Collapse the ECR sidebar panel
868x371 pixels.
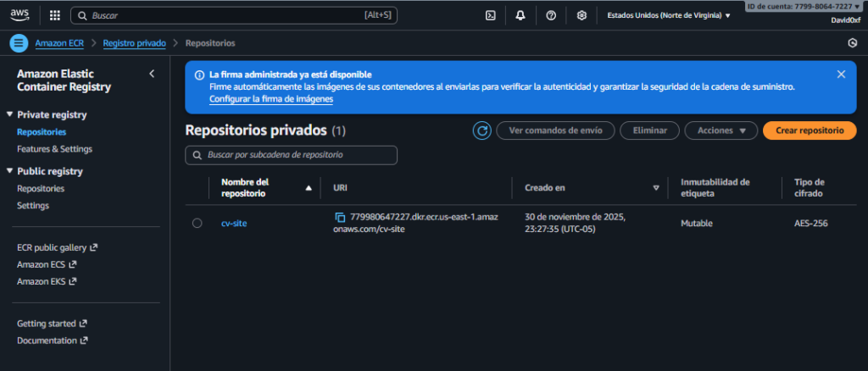tap(152, 74)
